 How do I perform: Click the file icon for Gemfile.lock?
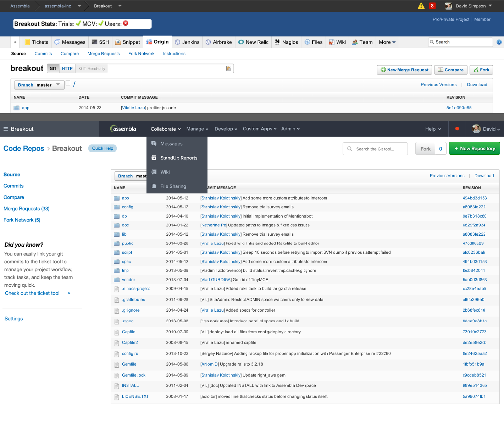pyautogui.click(x=117, y=376)
